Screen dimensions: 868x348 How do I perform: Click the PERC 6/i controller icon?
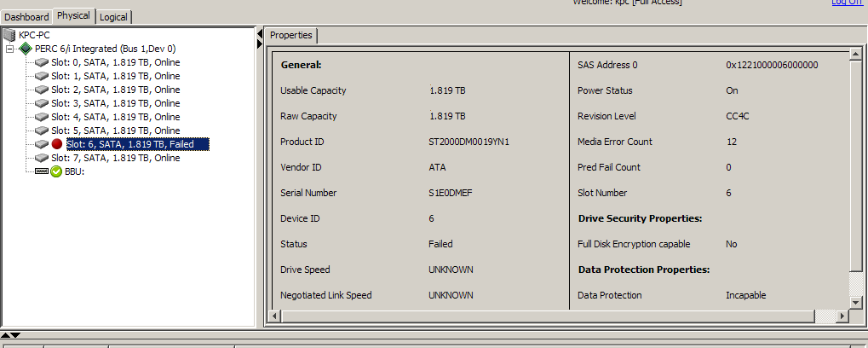pyautogui.click(x=26, y=49)
